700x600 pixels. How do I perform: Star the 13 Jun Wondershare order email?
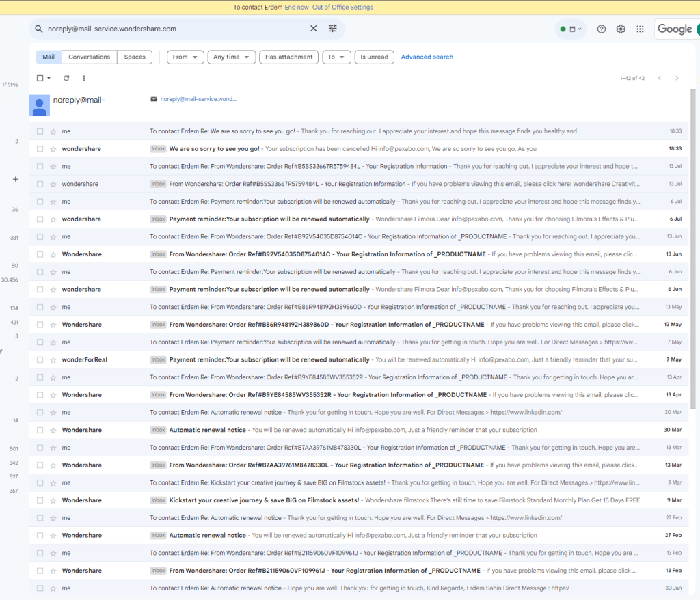pyautogui.click(x=53, y=254)
